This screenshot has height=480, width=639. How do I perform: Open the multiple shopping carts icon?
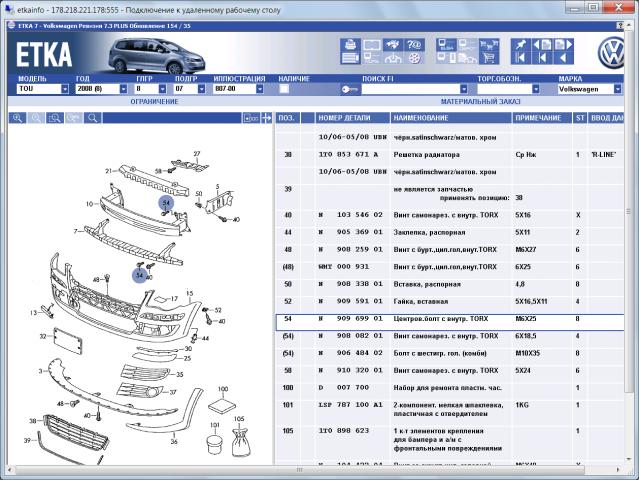[x=489, y=44]
